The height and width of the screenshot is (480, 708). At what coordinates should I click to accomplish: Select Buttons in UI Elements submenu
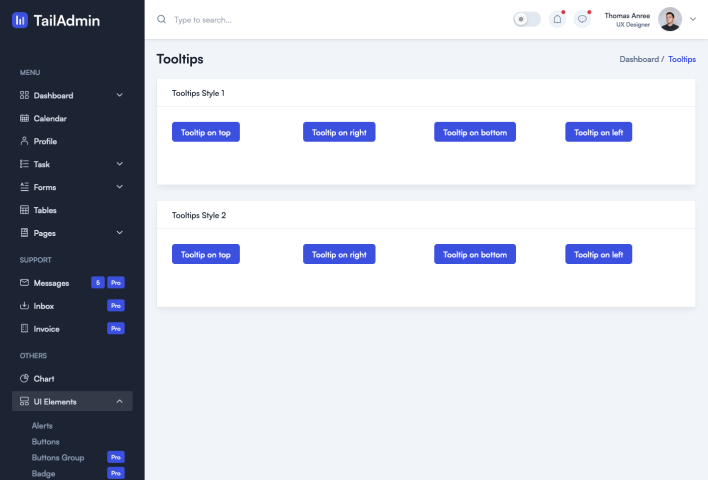coord(45,442)
